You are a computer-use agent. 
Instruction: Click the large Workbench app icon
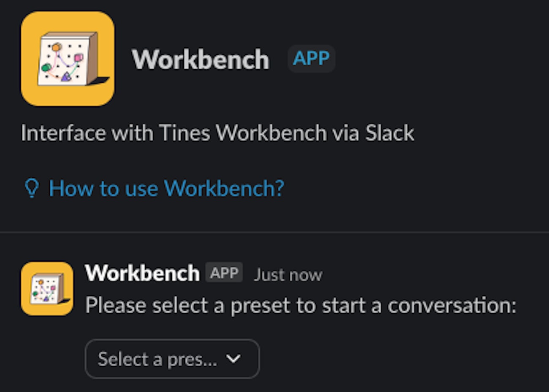tap(68, 59)
